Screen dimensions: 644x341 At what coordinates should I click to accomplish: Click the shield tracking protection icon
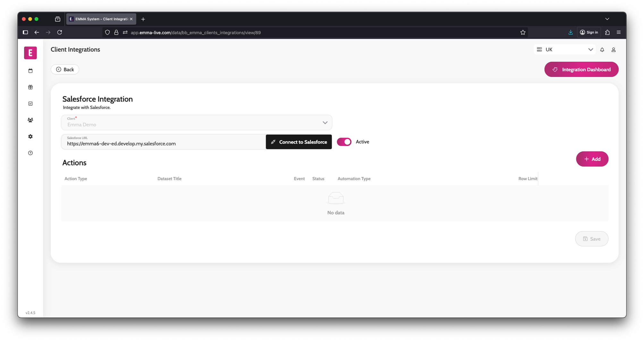pyautogui.click(x=107, y=32)
